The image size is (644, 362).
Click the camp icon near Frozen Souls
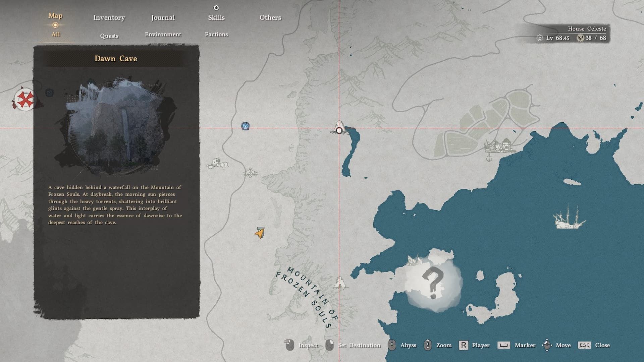[x=340, y=283]
